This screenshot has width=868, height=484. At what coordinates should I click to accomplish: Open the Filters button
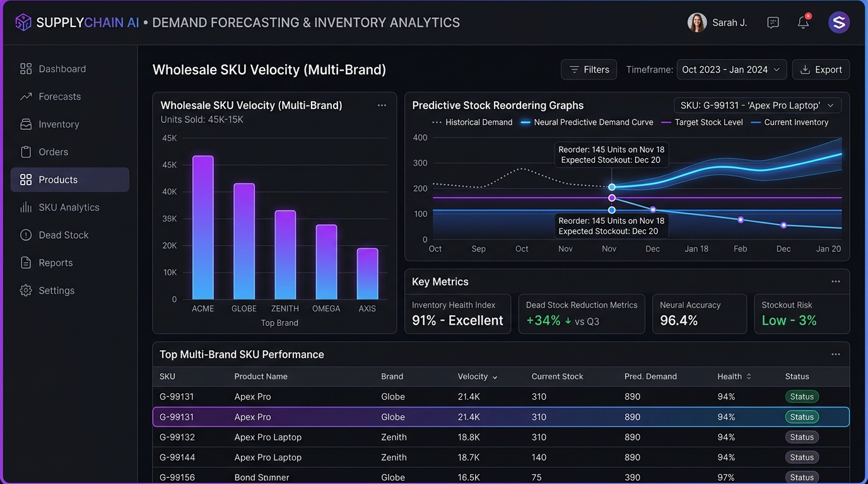click(589, 69)
